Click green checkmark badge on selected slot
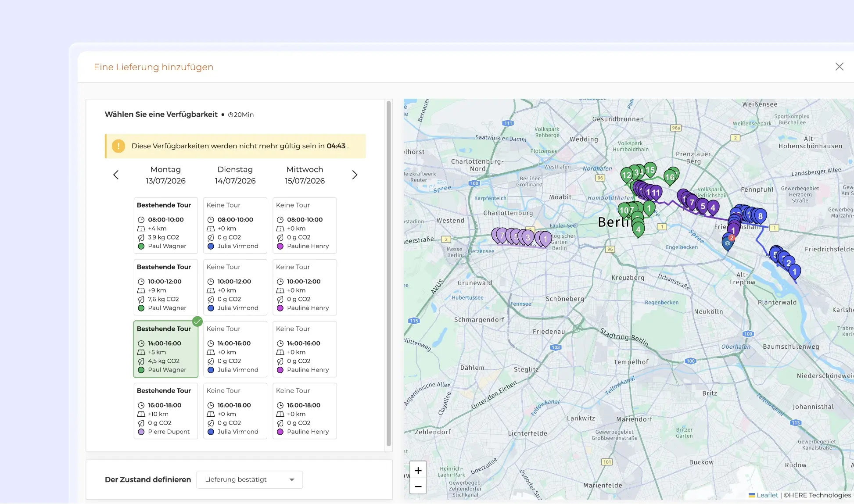 tap(197, 322)
